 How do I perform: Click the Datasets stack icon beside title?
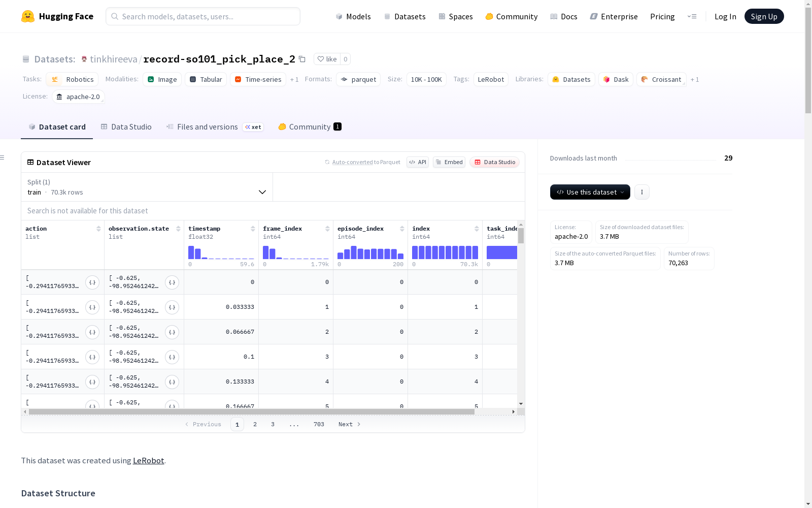pos(26,59)
